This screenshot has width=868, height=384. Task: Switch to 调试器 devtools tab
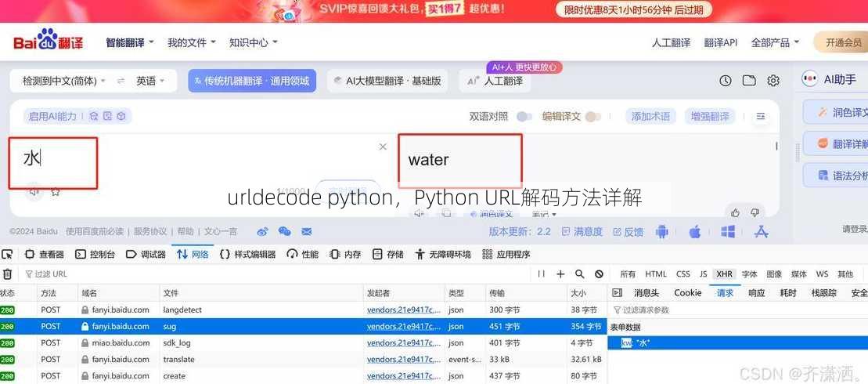coord(146,255)
